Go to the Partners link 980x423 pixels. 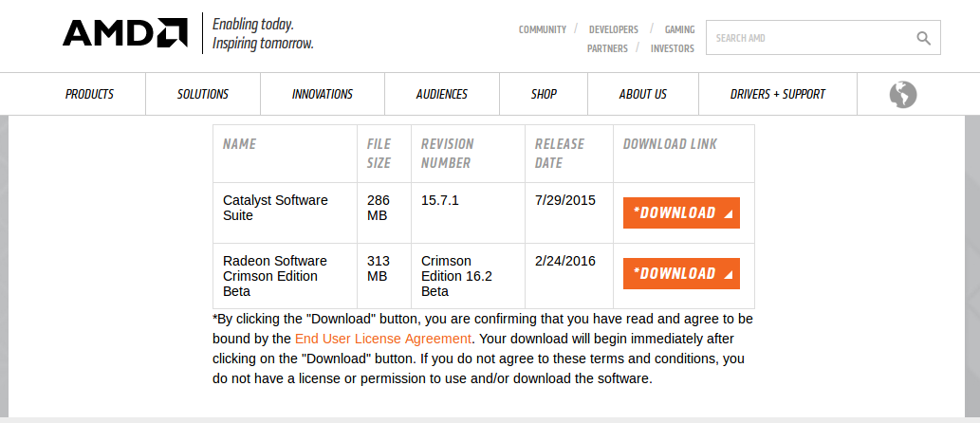[x=607, y=48]
